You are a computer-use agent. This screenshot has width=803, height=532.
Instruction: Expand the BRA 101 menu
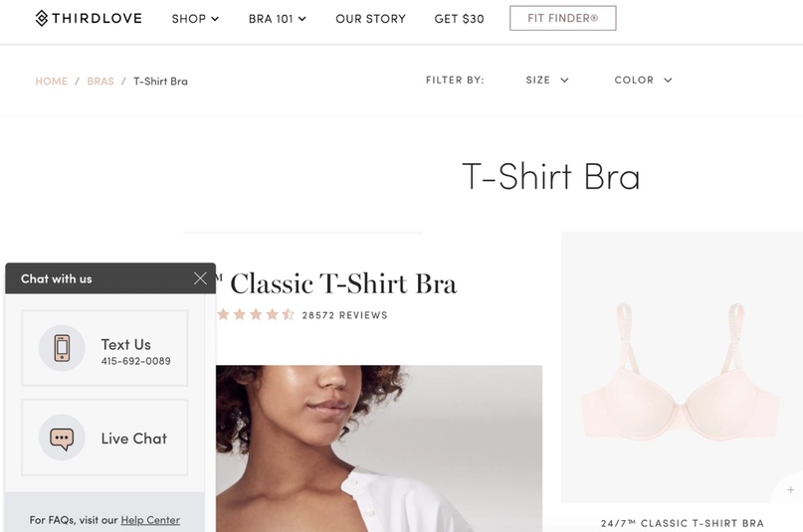(x=277, y=19)
